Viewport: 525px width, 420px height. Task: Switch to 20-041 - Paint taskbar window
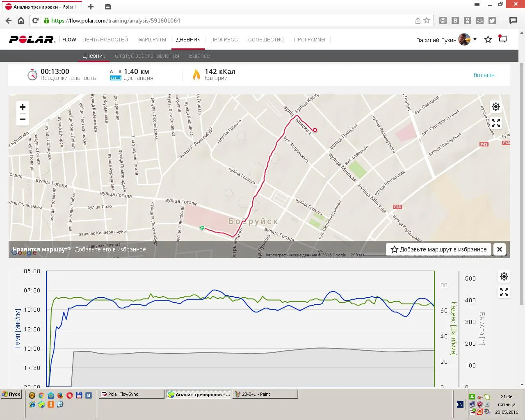point(265,394)
